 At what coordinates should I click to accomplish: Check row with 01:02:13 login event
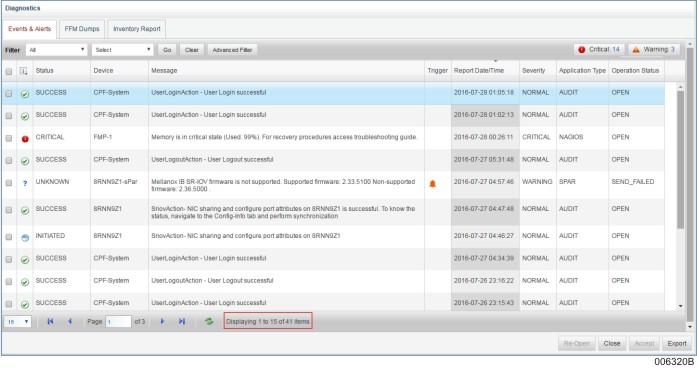[8, 116]
